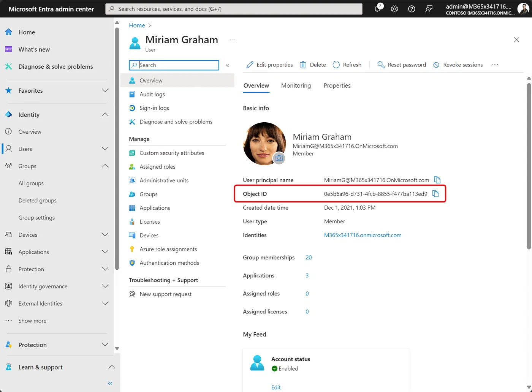The height and width of the screenshot is (392, 532).
Task: Focus the top resource search box
Action: coord(234,9)
